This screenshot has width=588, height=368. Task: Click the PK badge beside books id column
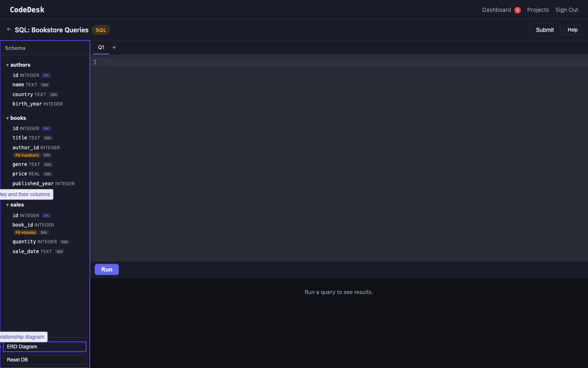(x=46, y=128)
